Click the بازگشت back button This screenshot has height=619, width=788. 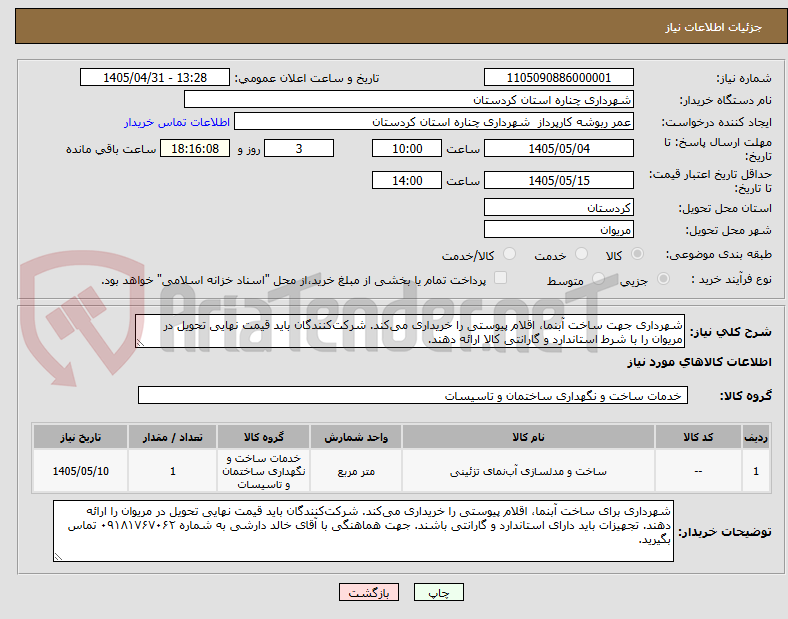click(x=369, y=592)
